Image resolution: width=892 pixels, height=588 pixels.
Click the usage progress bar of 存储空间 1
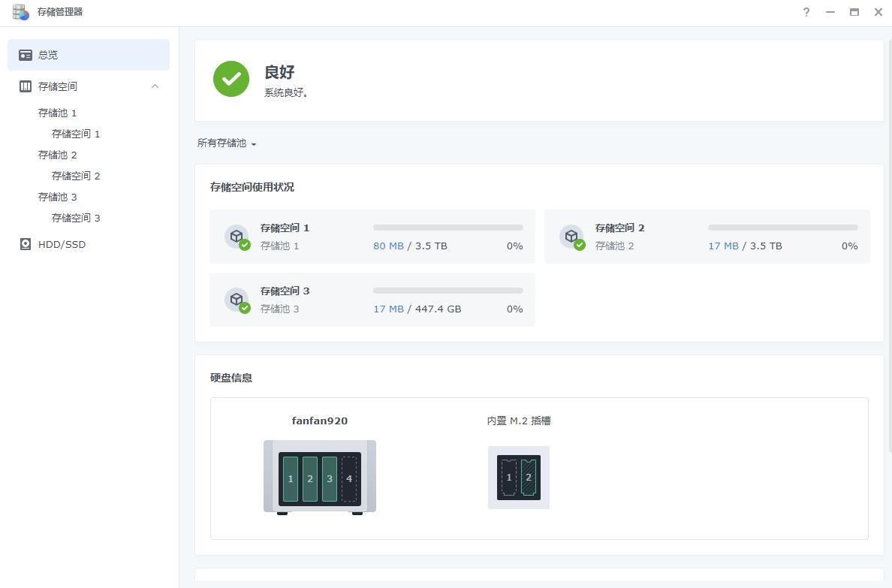coord(448,228)
